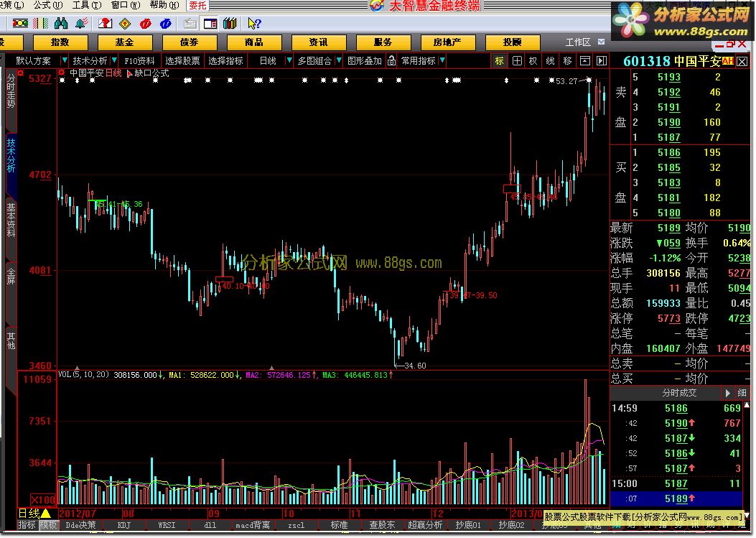
Task: Click the traffic light icon in toolbar
Action: [x=20, y=23]
